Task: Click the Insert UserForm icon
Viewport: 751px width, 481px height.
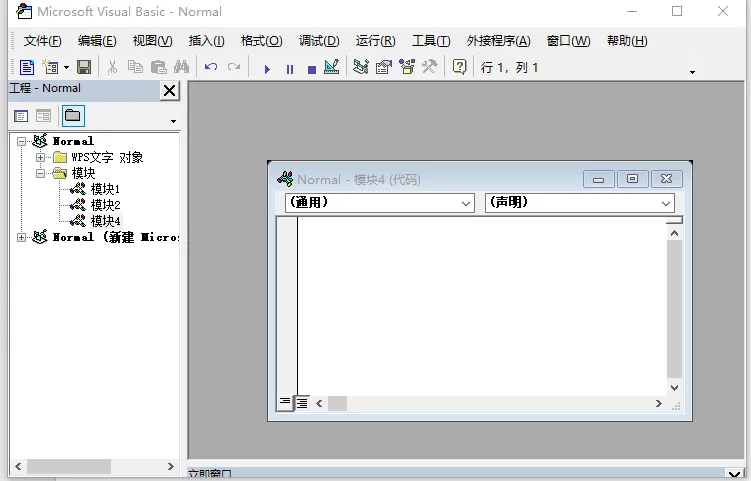Action: pyautogui.click(x=50, y=67)
